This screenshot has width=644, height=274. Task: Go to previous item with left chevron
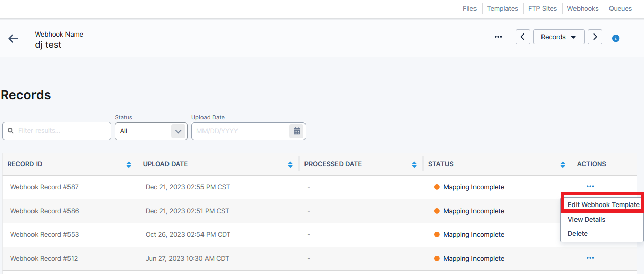point(523,37)
